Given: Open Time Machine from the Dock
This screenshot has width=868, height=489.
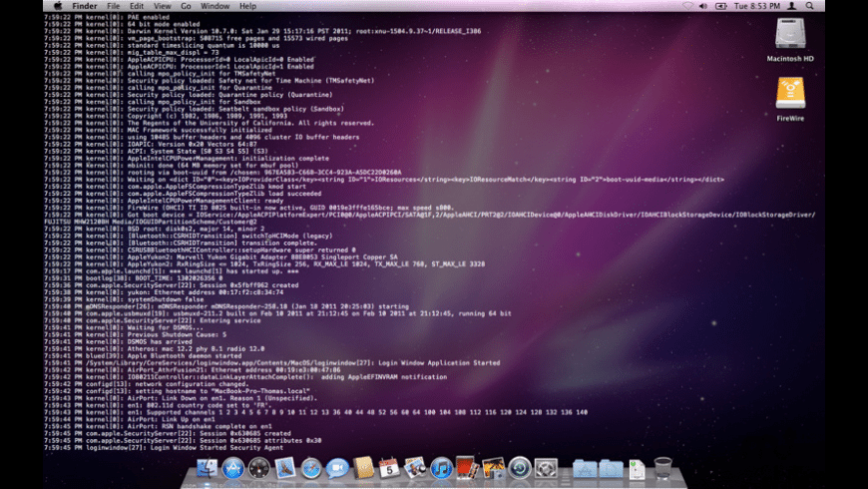Looking at the screenshot, I should point(519,468).
